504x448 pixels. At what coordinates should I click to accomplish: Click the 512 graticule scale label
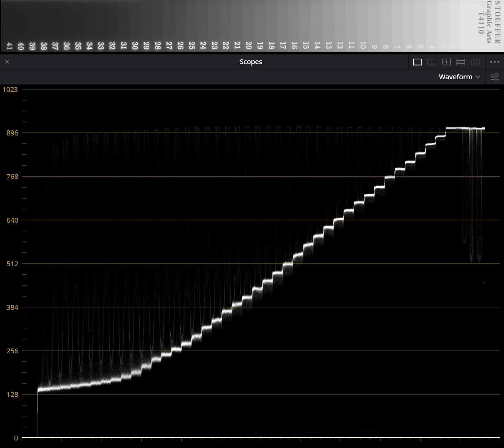pyautogui.click(x=12, y=264)
